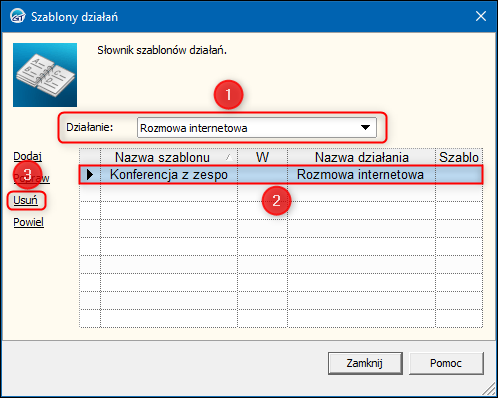Screen dimensions: 498x398
Task: Click the app logo icon in title bar
Action: click(17, 16)
